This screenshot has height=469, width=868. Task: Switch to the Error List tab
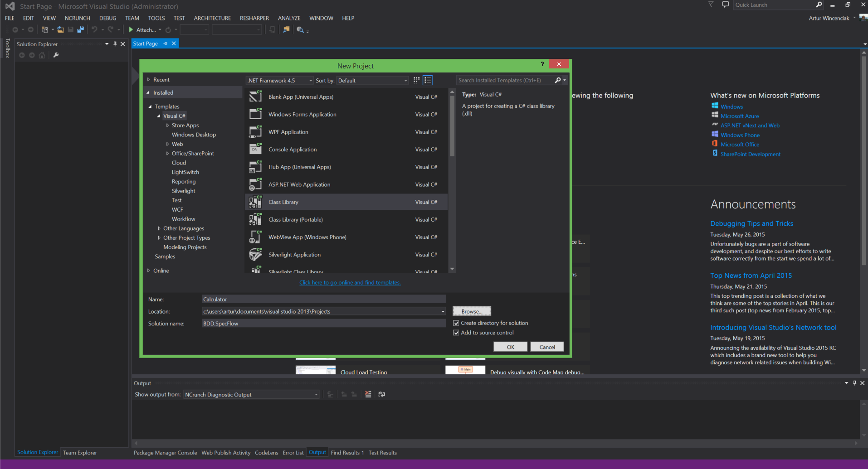click(x=293, y=453)
